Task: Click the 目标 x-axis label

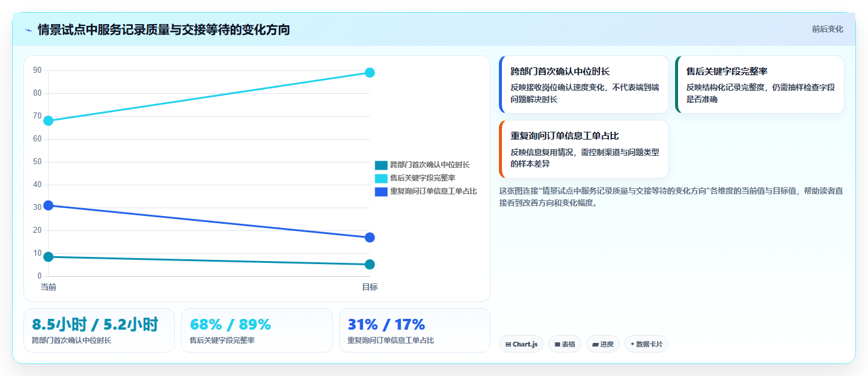Action: pyautogui.click(x=370, y=287)
